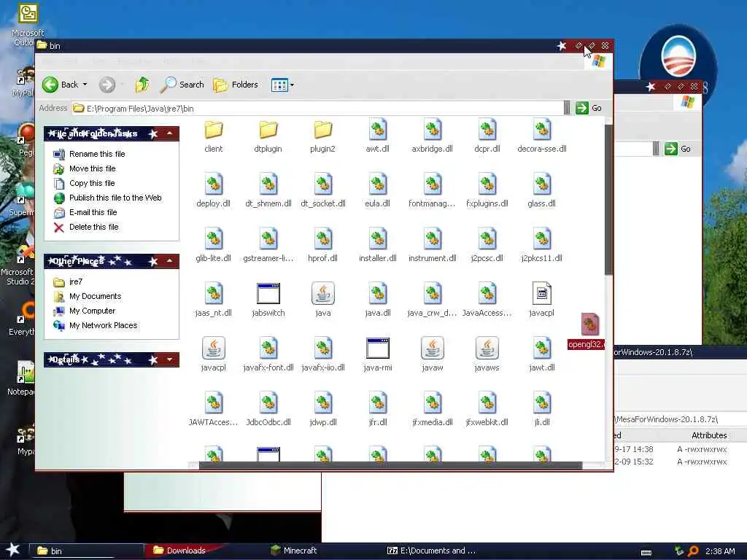Viewport: 747px width, 560px height.
Task: Collapse the Other Places panel
Action: pyautogui.click(x=169, y=261)
